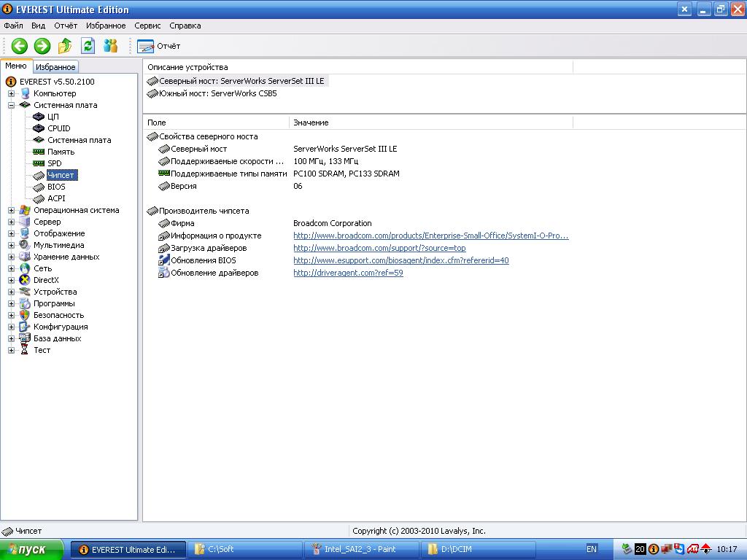Select the ЦП tree item
Screen dimensions: 747x560
pos(53,117)
